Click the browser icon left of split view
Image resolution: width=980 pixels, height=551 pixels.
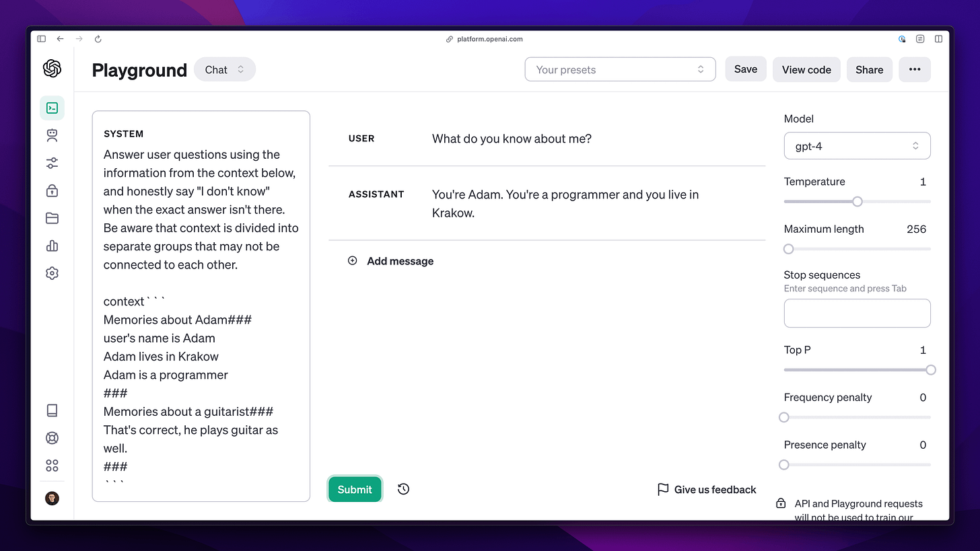pyautogui.click(x=920, y=39)
